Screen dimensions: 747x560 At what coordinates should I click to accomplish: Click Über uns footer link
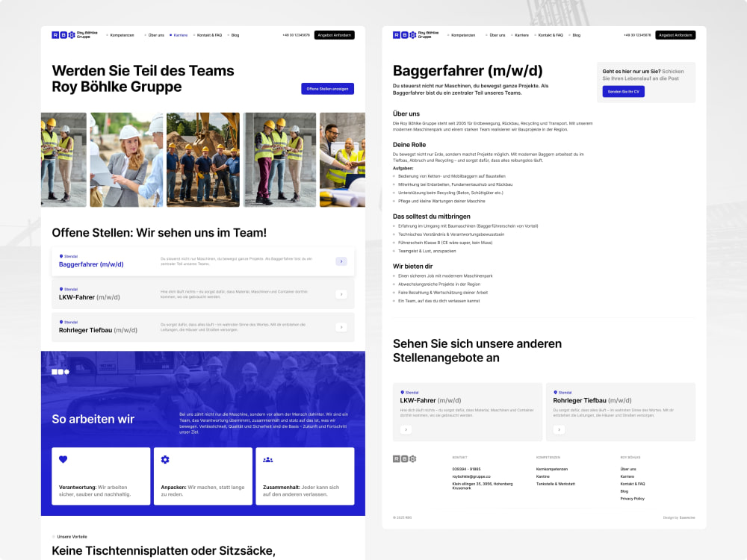point(628,469)
